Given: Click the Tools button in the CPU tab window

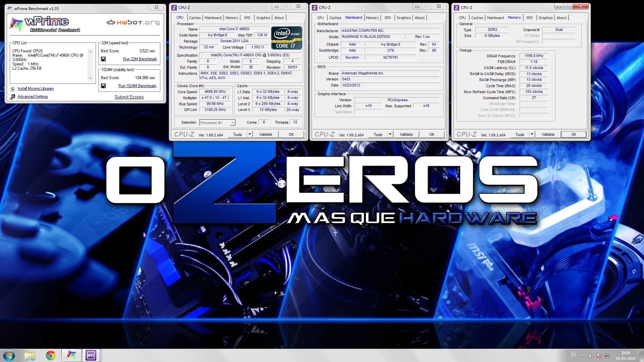Looking at the screenshot, I should [237, 134].
